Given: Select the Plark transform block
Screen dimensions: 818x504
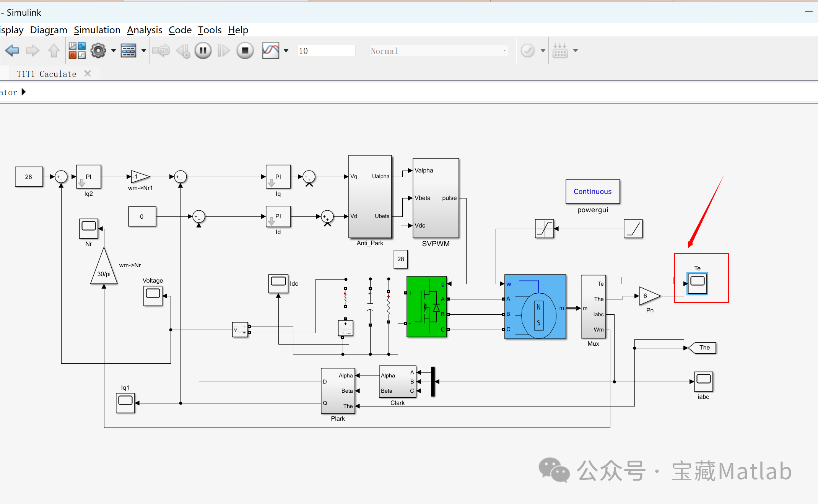Looking at the screenshot, I should [338, 391].
